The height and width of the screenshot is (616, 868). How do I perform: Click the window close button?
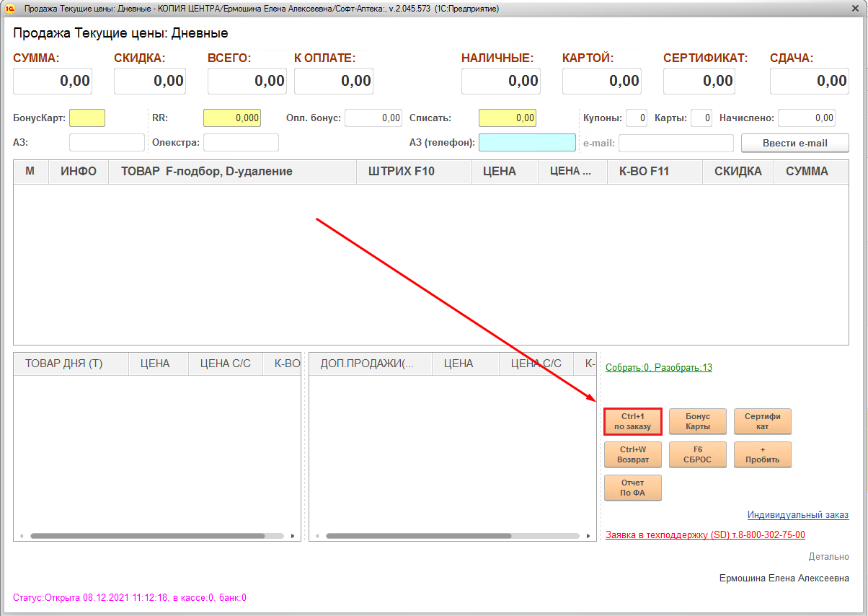point(854,9)
